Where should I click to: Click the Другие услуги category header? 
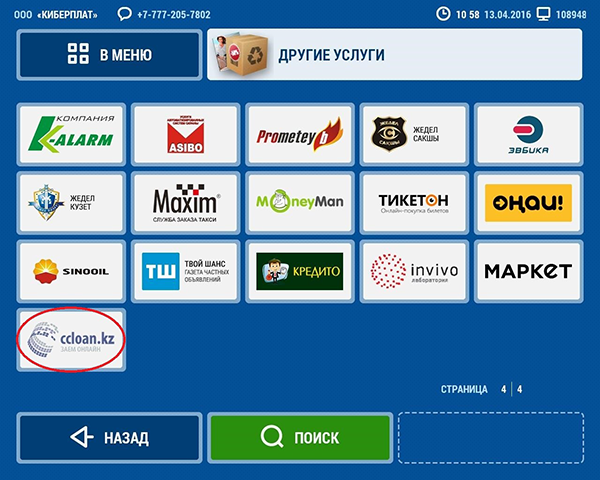point(395,55)
